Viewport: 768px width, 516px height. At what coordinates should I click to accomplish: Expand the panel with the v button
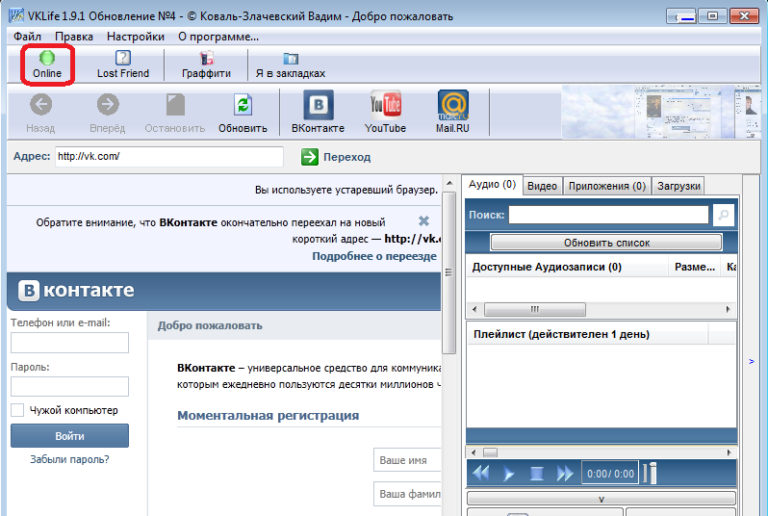(x=601, y=498)
